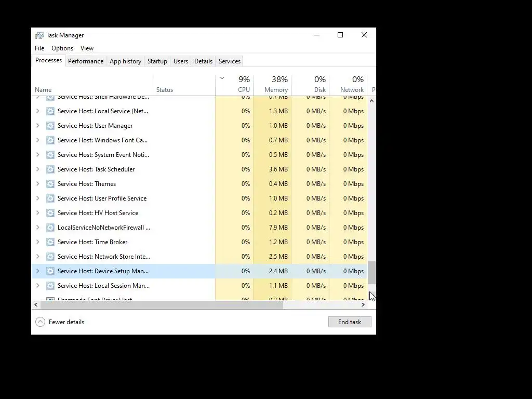The width and height of the screenshot is (532, 399).
Task: Sort by the Memory column header
Action: tap(272, 85)
